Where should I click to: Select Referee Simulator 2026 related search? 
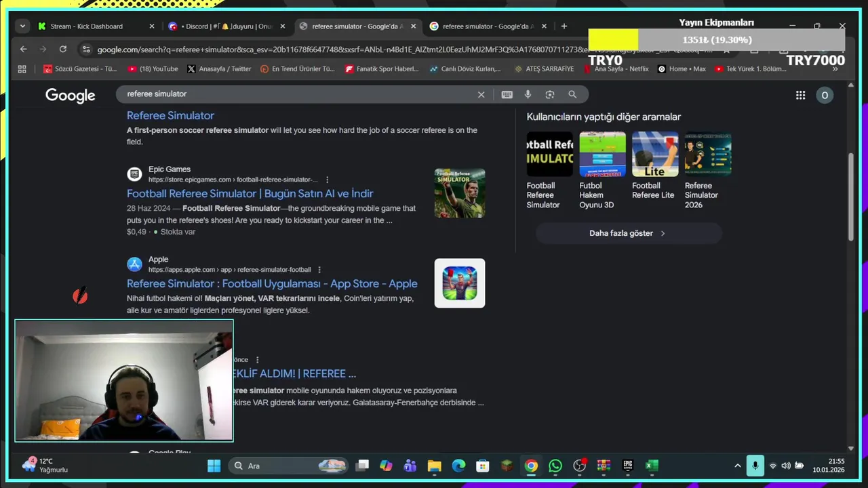tap(708, 171)
